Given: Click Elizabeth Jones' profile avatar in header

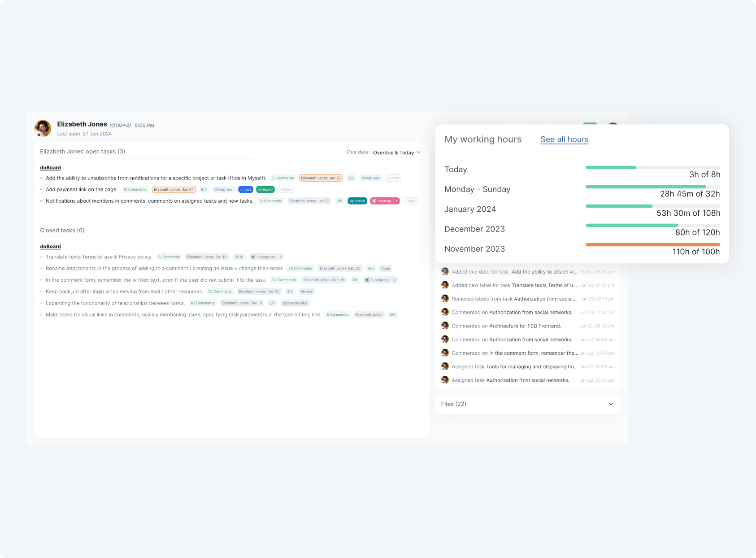Looking at the screenshot, I should click(x=43, y=128).
